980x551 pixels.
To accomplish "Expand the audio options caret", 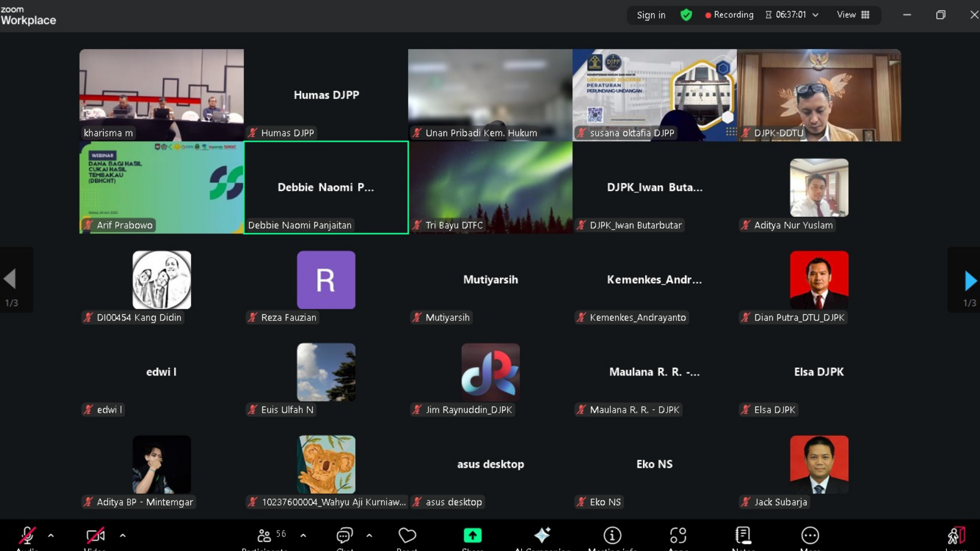I will pos(51,535).
